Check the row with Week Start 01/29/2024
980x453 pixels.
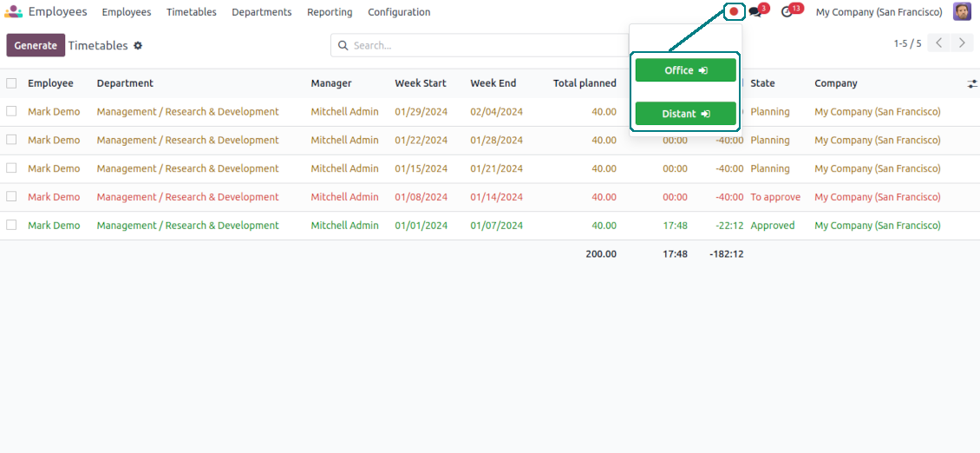(11, 111)
